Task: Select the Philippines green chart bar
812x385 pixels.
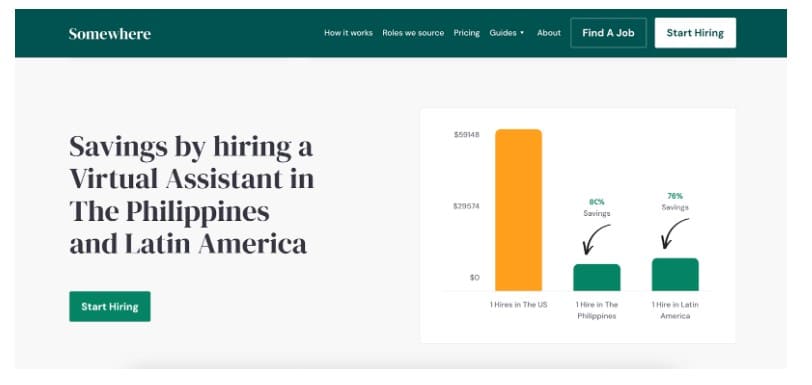Action: tap(597, 278)
